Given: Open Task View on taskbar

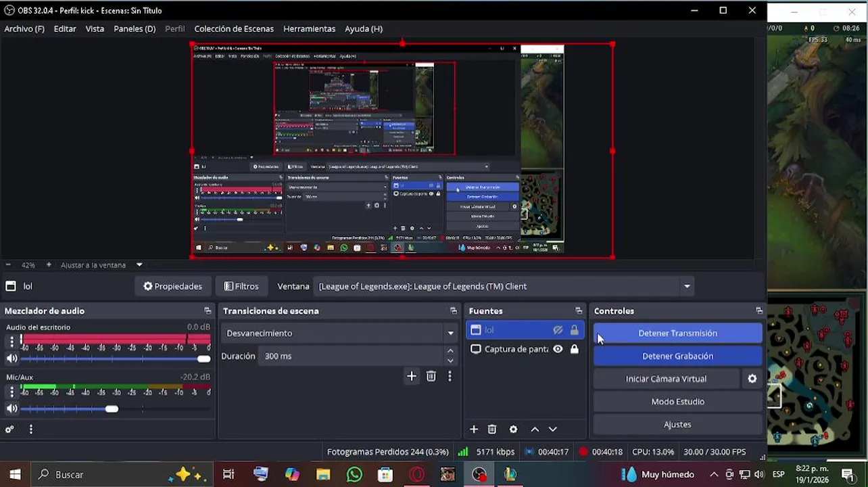Looking at the screenshot, I should 228,475.
